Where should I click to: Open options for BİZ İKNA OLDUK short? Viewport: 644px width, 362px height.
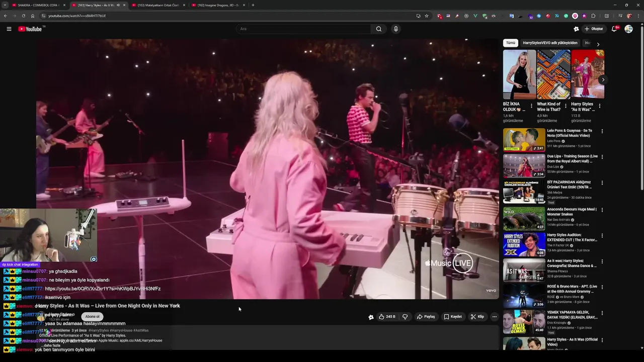(531, 106)
